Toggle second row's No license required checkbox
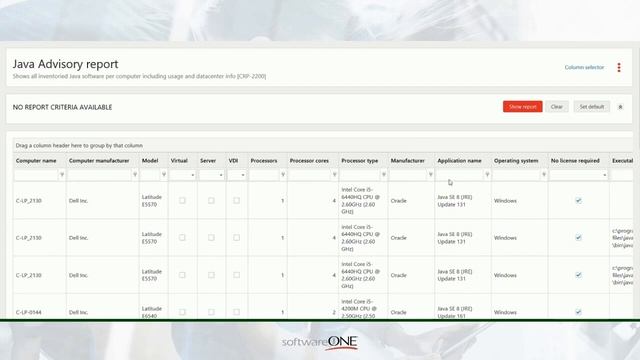 click(578, 238)
